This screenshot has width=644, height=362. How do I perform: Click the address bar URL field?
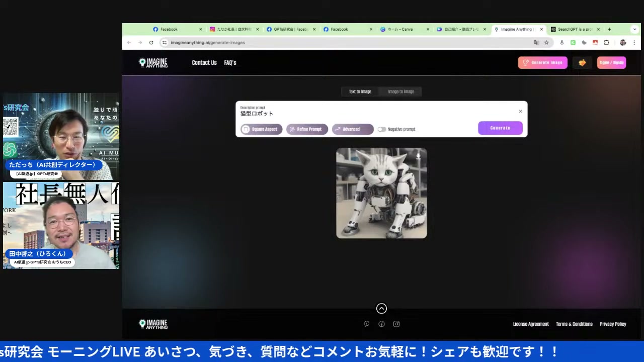(x=347, y=43)
